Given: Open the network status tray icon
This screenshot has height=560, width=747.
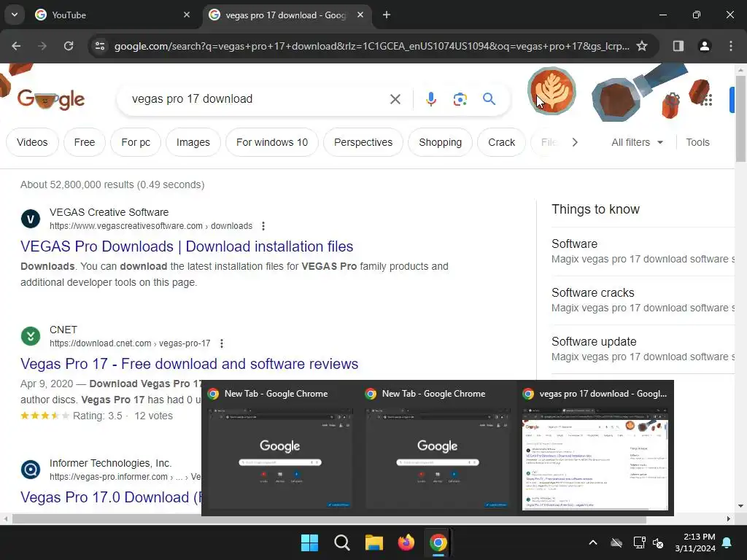Looking at the screenshot, I should click(639, 542).
